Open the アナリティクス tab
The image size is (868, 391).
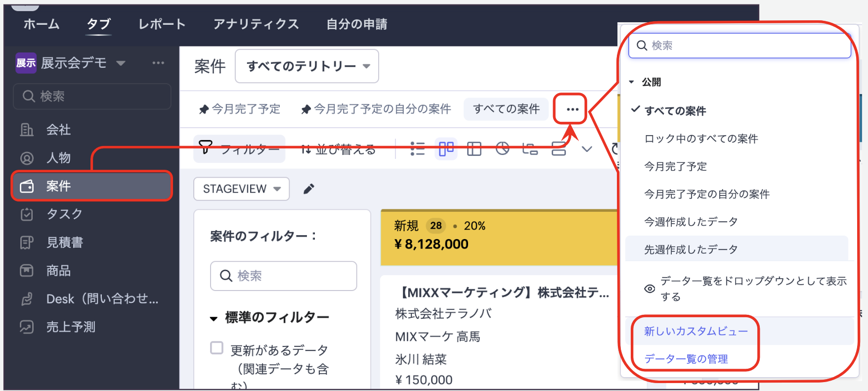tap(256, 24)
